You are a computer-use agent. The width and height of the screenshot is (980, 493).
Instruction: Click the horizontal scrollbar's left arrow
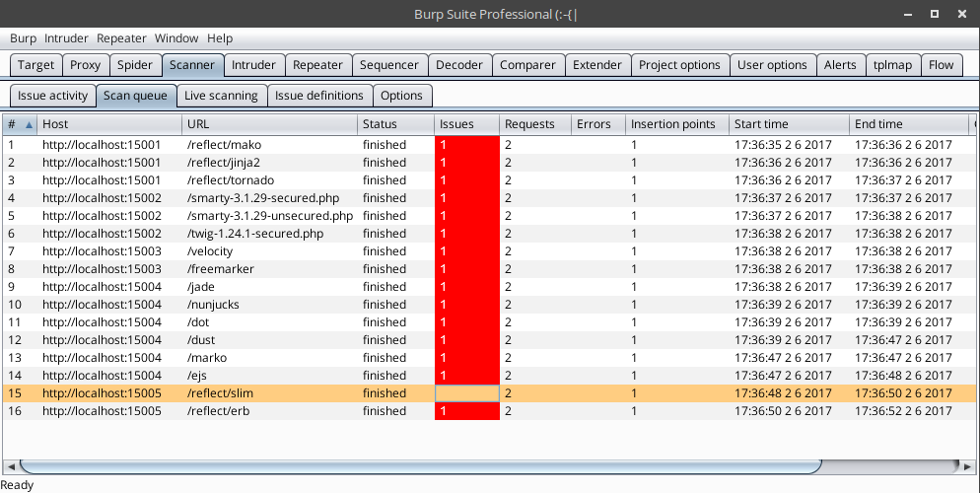[11, 465]
